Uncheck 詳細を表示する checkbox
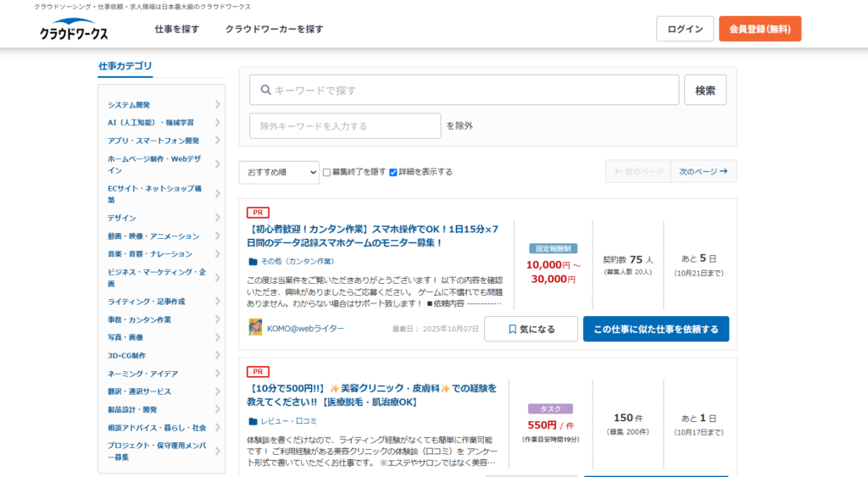This screenshot has width=868, height=477. (x=393, y=172)
